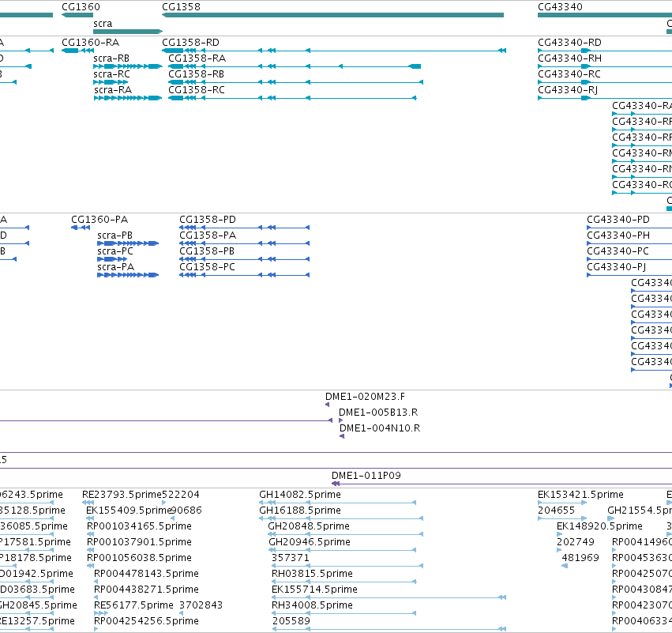Open transcript CG43340-RJ label

coord(568,90)
